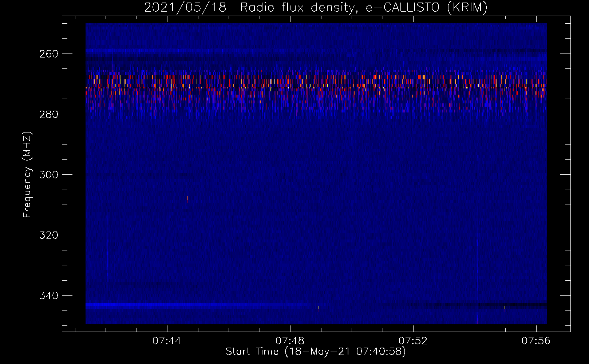589x364 pixels.
Task: Click the 07:44 time tick label
Action: [167, 341]
